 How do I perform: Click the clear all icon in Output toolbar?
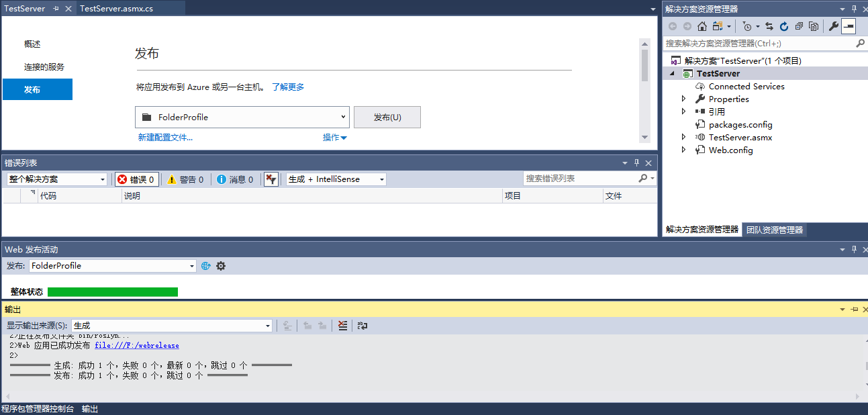(343, 326)
